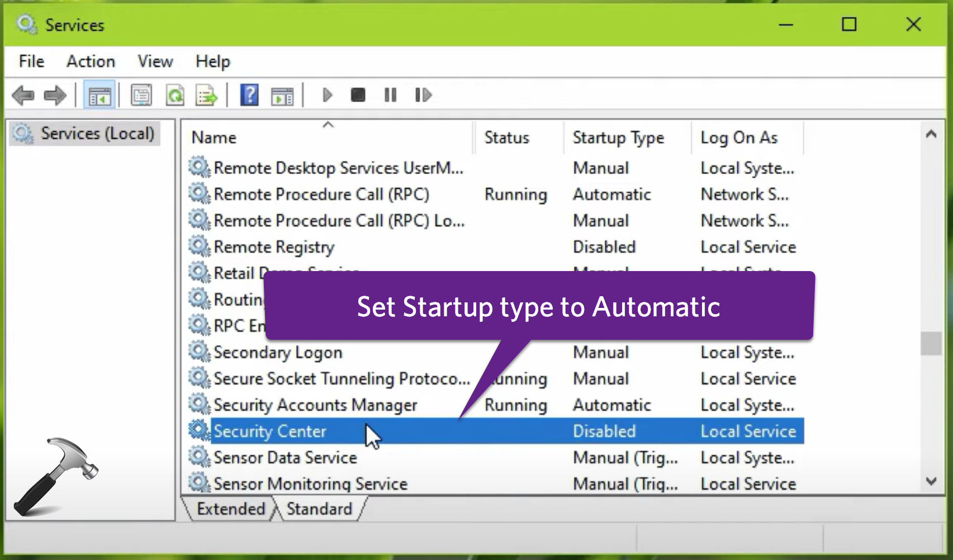Click the gear icon beside Secure Socket Tunneling Protoco...
Screen dimensions: 953x560
(199, 378)
